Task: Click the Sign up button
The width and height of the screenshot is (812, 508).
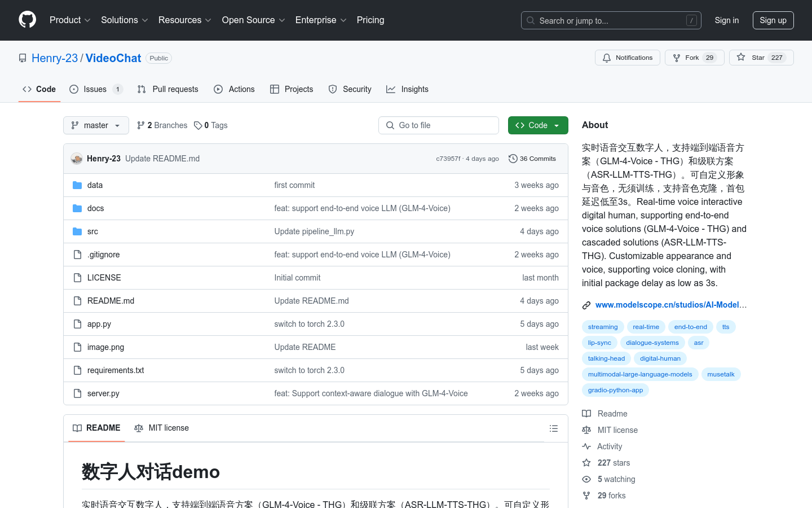Action: (773, 20)
